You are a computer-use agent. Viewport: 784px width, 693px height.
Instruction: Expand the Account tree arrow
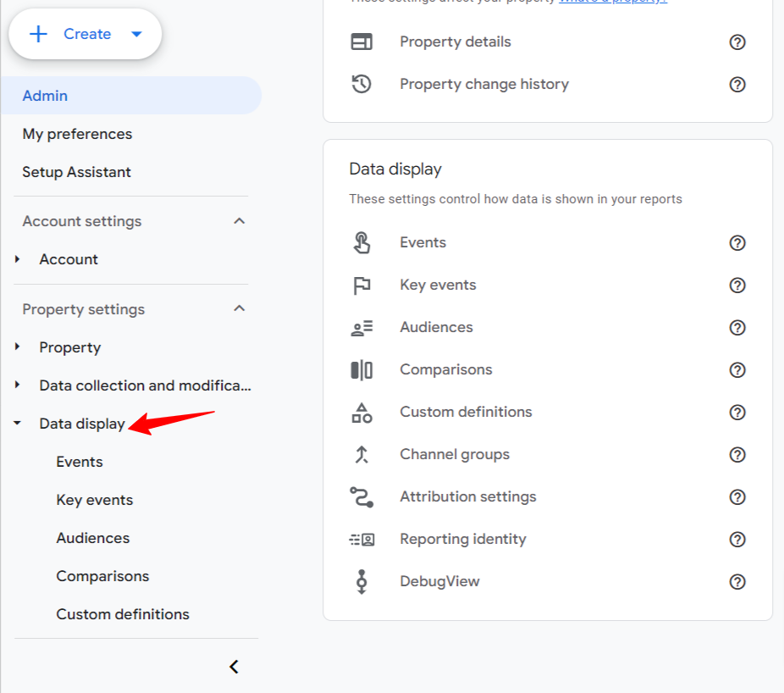click(18, 259)
